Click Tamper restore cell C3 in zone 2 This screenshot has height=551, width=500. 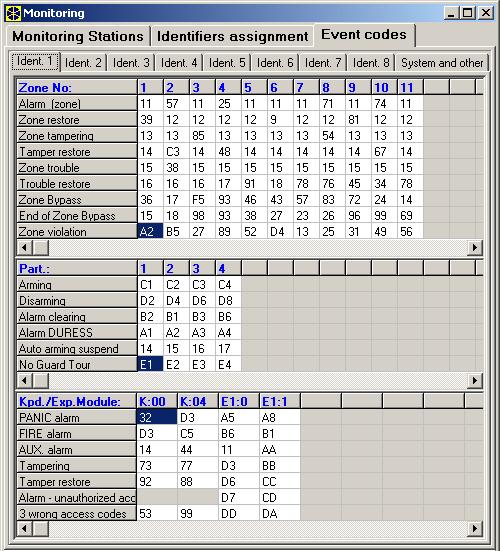pyautogui.click(x=176, y=151)
